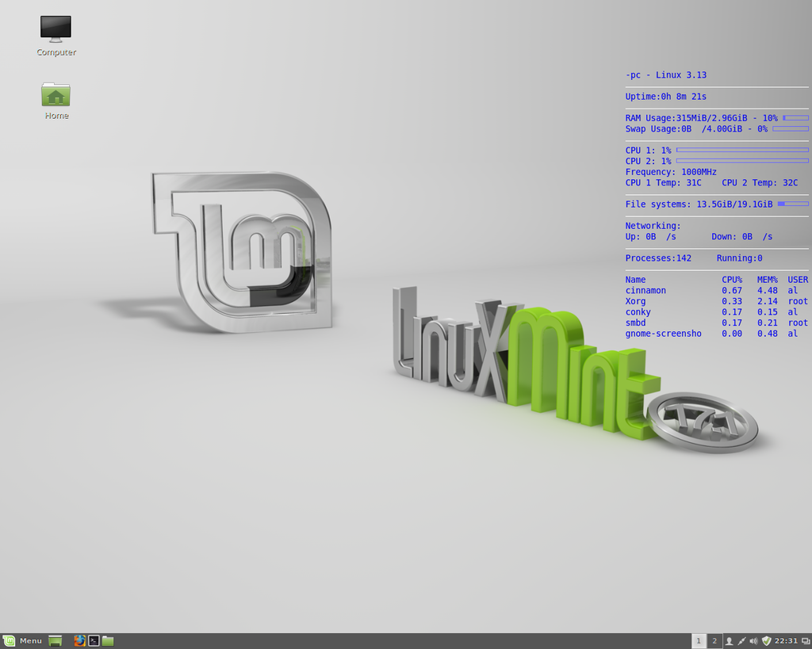Click the file systems usage bar
Viewport: 812px width, 649px height.
[x=793, y=204]
